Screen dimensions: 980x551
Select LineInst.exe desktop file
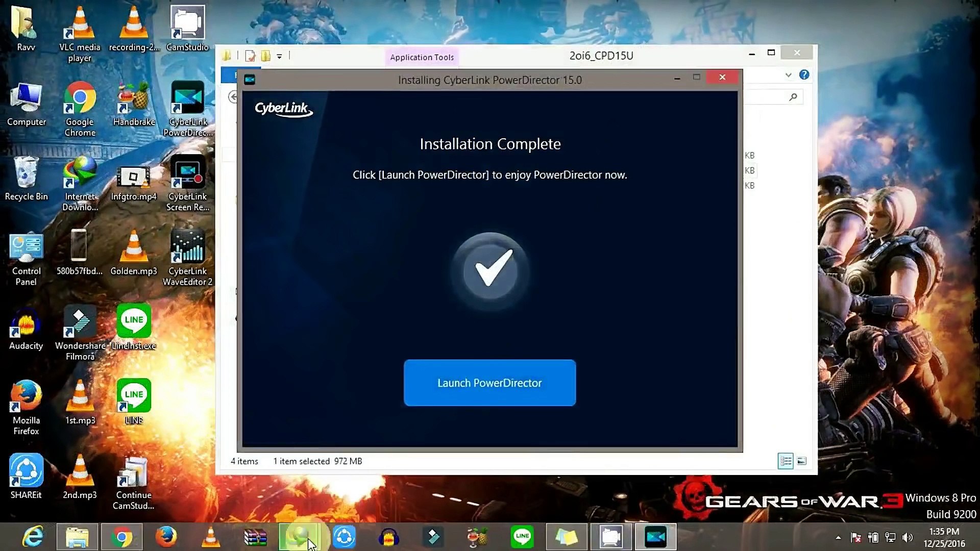coord(134,328)
